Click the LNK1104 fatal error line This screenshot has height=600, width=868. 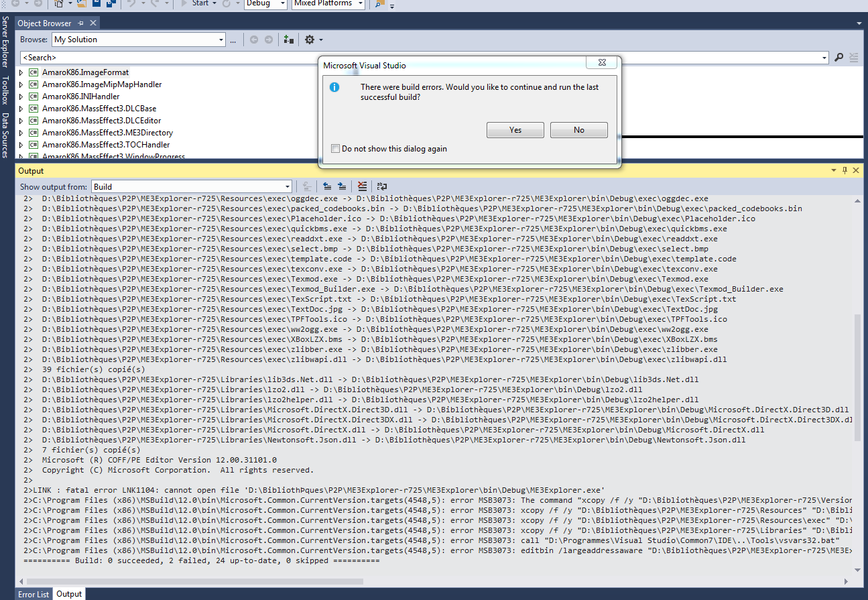click(314, 490)
